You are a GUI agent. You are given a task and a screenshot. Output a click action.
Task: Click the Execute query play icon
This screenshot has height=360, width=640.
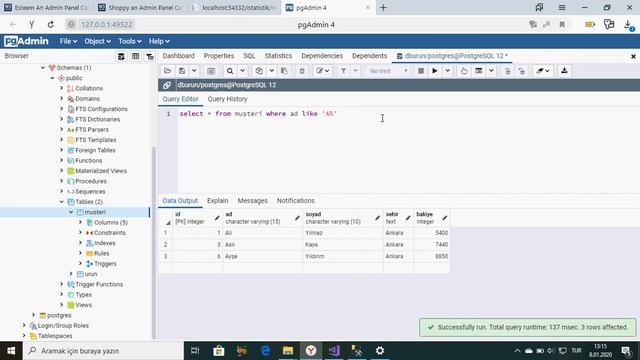(435, 71)
